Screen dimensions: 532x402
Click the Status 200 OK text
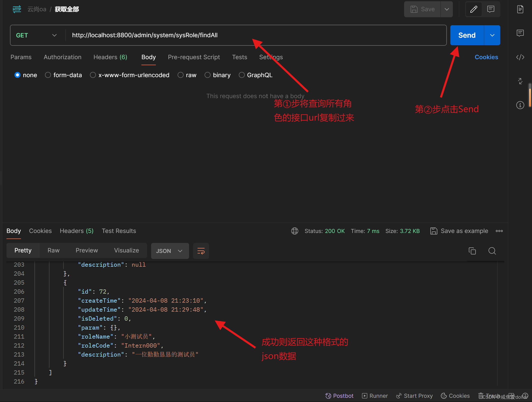tap(325, 231)
